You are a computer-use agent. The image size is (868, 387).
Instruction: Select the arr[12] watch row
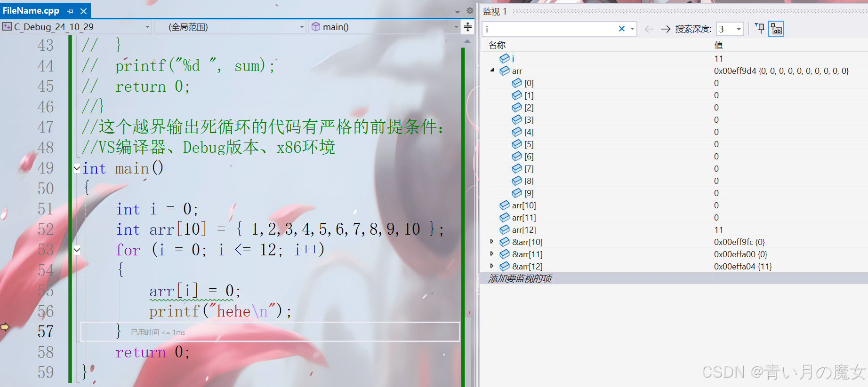click(x=675, y=229)
